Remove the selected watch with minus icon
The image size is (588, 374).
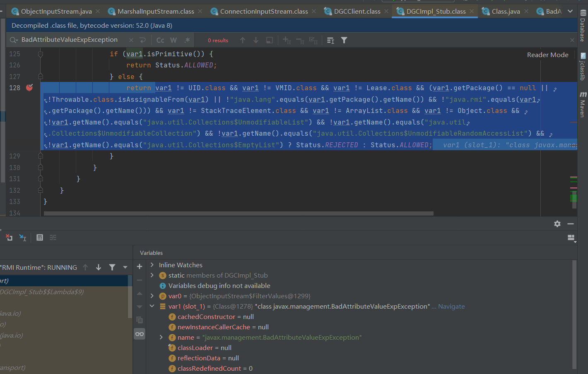(x=140, y=280)
